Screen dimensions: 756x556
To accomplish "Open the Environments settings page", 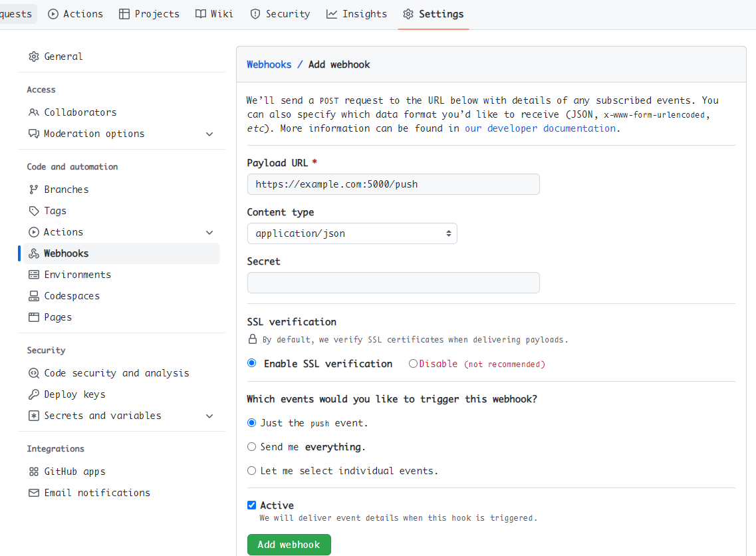I will pos(77,274).
